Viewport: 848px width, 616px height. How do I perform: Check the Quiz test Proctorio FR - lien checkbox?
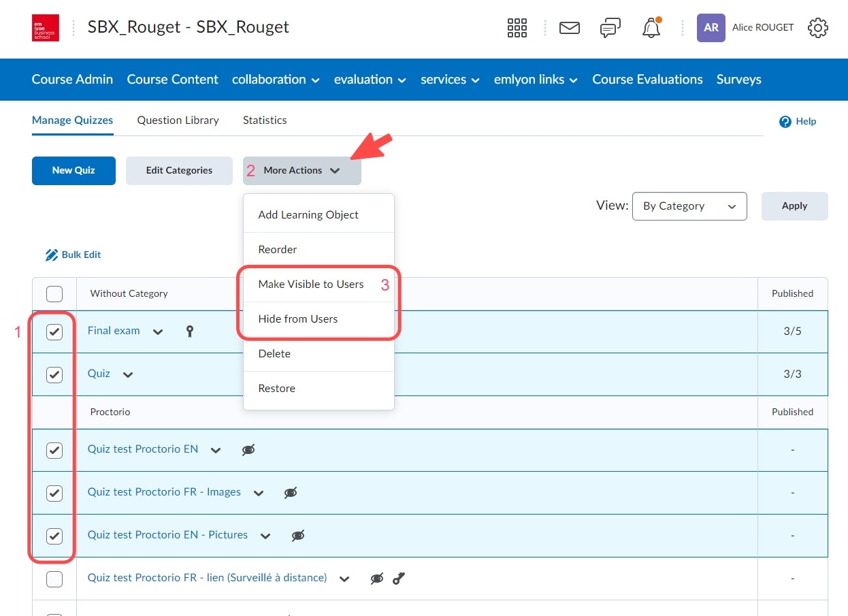54,579
